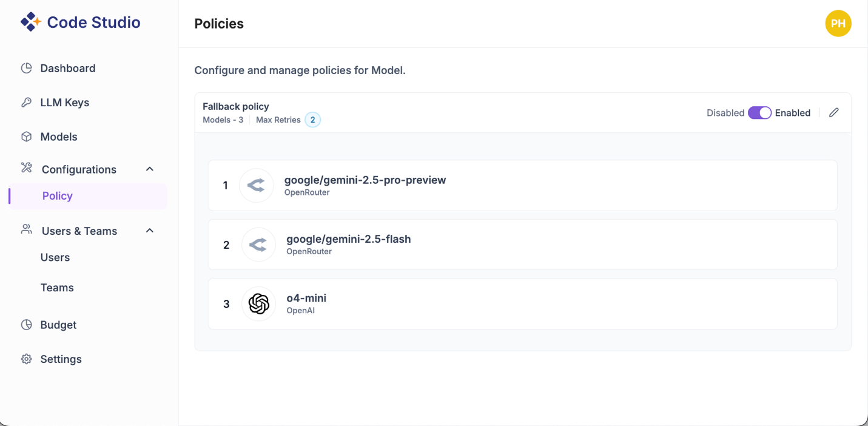868x426 pixels.
Task: Toggle the fallback policy to Disabled
Action: 759,113
